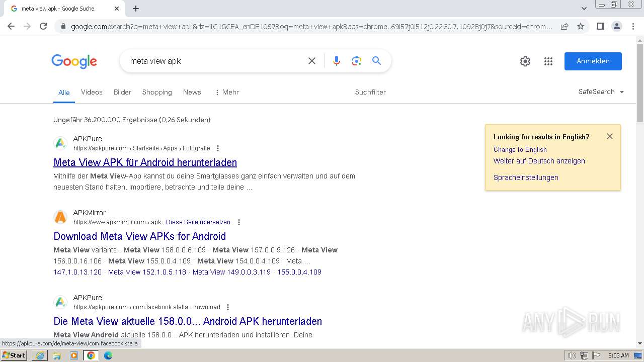
Task: Click 'Change to English' link
Action: click(x=520, y=149)
